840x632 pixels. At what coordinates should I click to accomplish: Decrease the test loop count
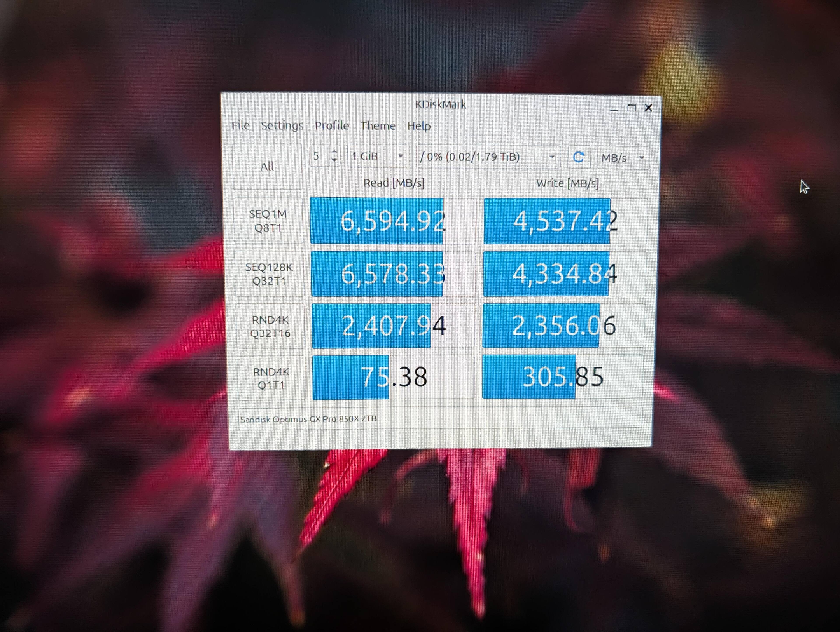pyautogui.click(x=334, y=160)
